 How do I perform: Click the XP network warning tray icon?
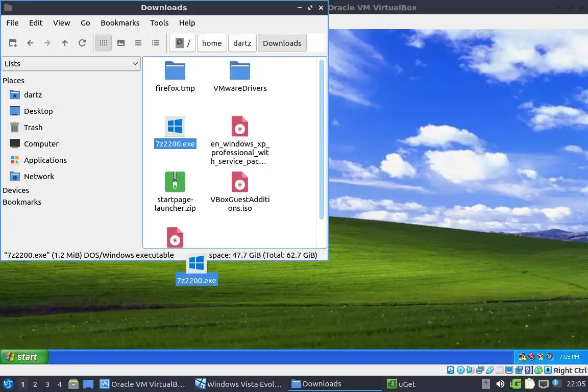point(522,357)
